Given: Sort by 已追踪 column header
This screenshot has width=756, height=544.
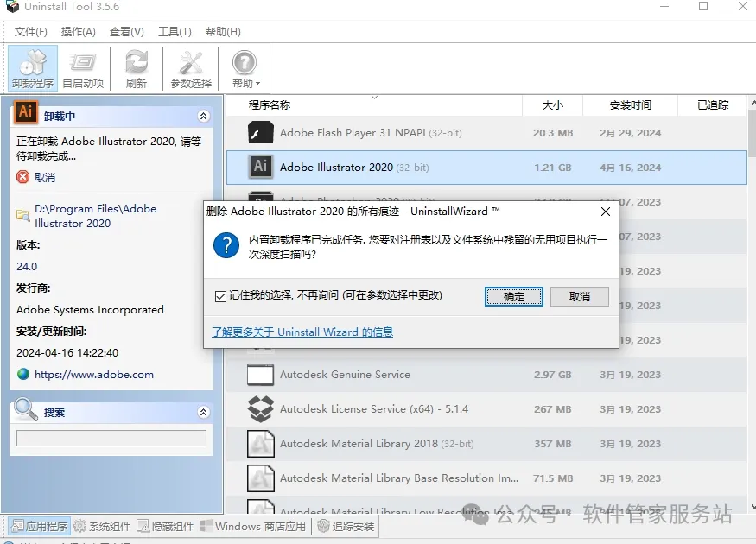Looking at the screenshot, I should pyautogui.click(x=713, y=105).
